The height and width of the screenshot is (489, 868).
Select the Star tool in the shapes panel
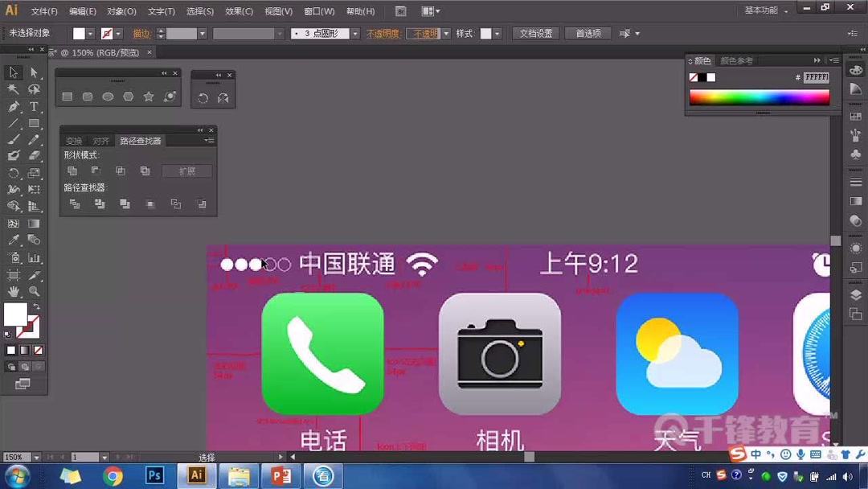[148, 97]
